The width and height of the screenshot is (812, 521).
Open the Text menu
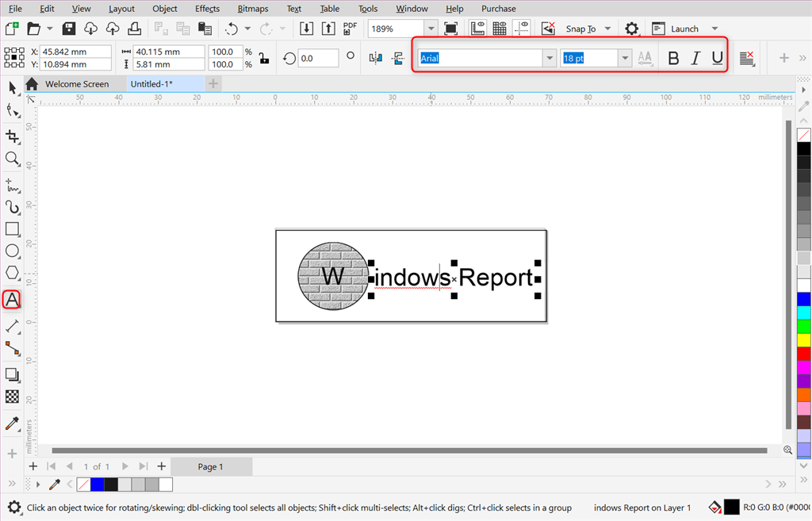point(293,9)
